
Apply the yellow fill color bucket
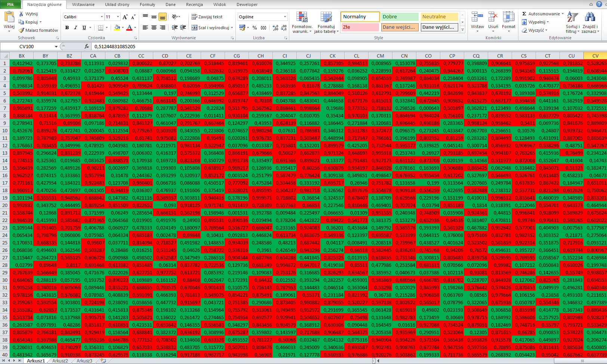click(x=117, y=28)
